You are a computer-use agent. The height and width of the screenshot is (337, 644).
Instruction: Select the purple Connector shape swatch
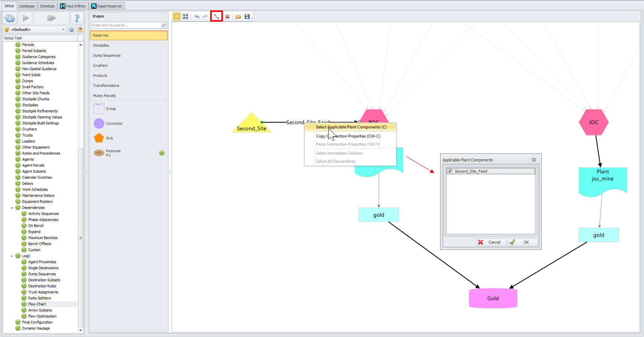point(99,123)
